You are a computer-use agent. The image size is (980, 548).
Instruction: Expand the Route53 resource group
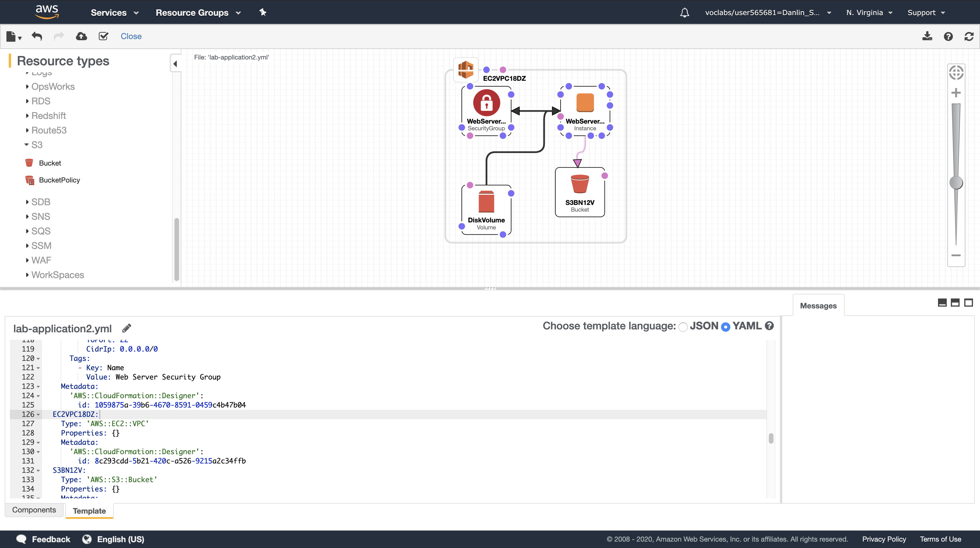[27, 130]
